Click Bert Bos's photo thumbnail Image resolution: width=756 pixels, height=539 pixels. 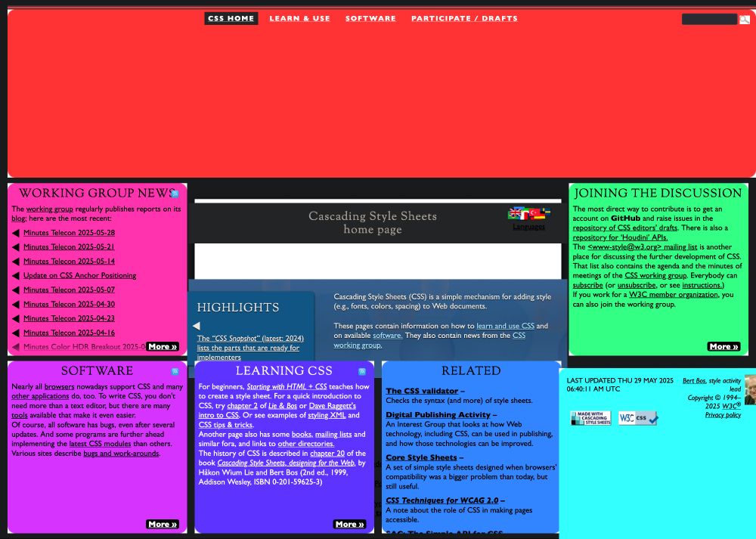(750, 389)
